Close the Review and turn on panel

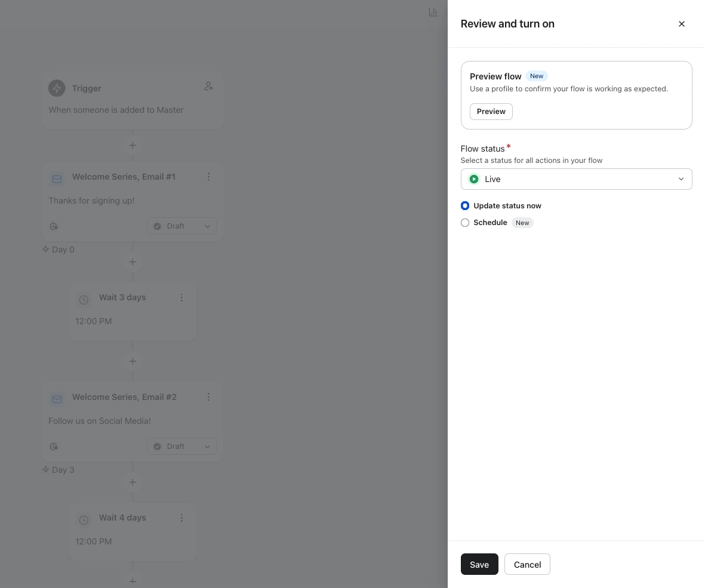click(681, 24)
